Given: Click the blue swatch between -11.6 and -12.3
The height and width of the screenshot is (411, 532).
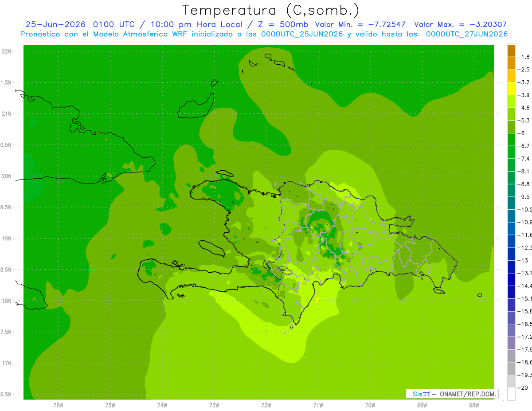Looking at the screenshot, I should pos(511,241).
